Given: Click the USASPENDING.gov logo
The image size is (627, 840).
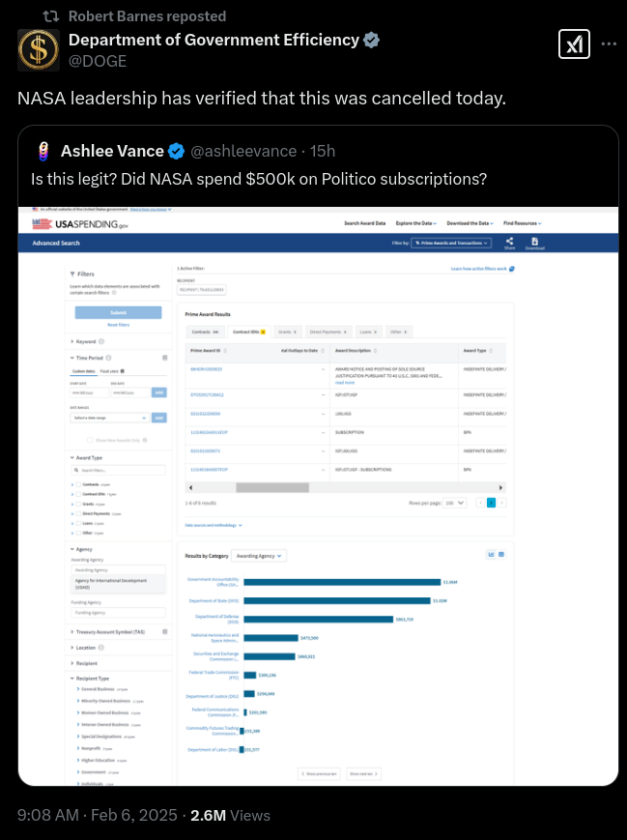Looking at the screenshot, I should pyautogui.click(x=80, y=224).
